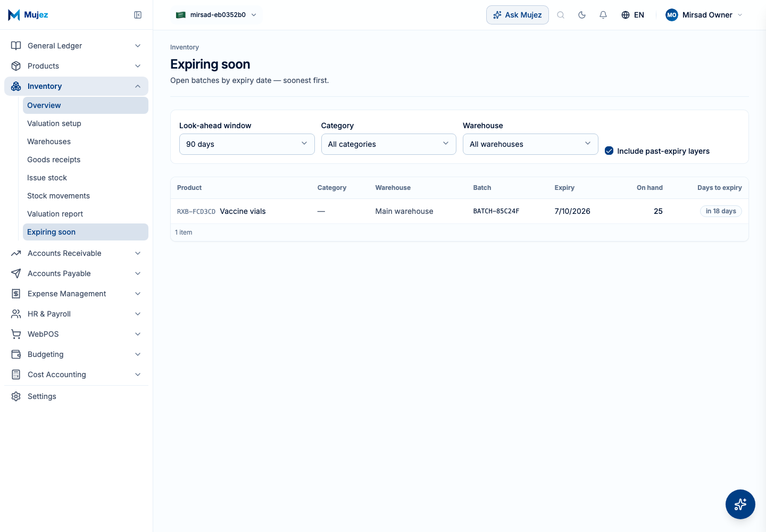Expand the HR & Payroll chevron
Screen dimensions: 766x532
click(x=138, y=314)
